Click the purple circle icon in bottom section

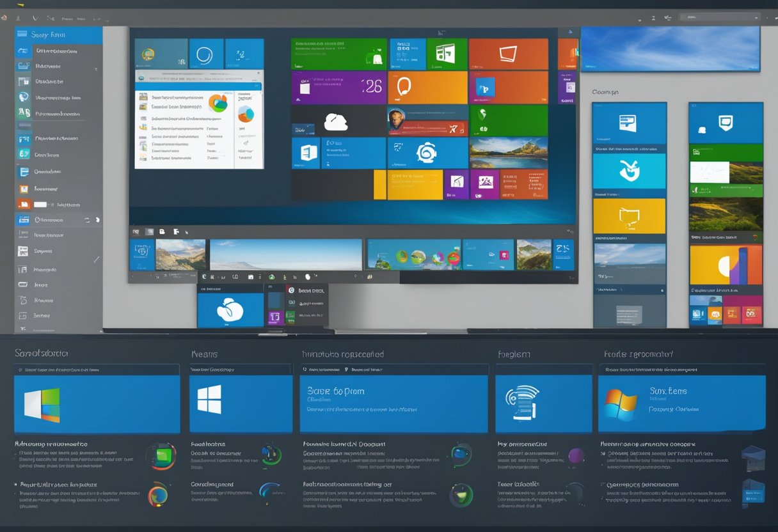point(576,456)
